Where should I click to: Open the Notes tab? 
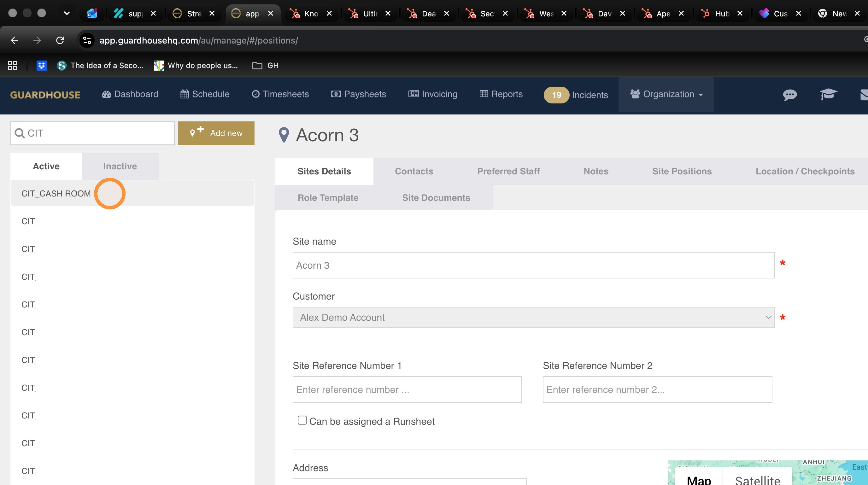[x=596, y=171]
